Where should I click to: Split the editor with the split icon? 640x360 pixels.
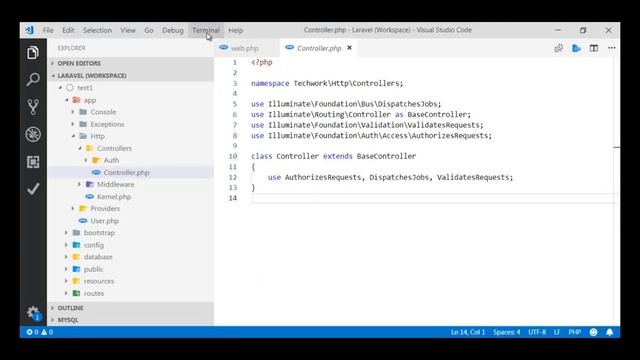[594, 48]
